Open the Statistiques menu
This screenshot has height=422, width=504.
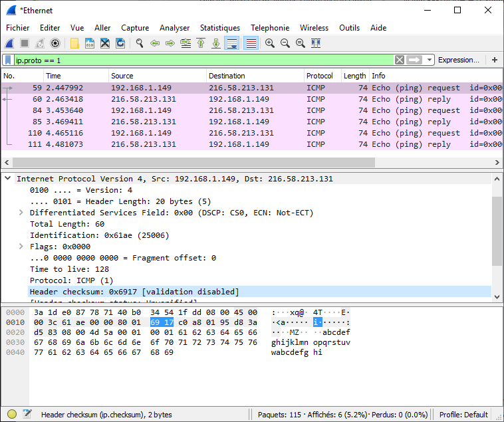point(220,28)
